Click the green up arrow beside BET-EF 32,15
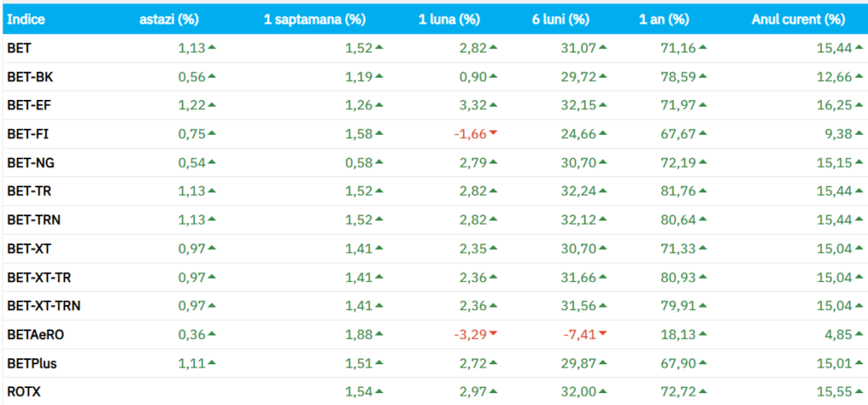Viewport: 868px width, 405px height. [604, 104]
